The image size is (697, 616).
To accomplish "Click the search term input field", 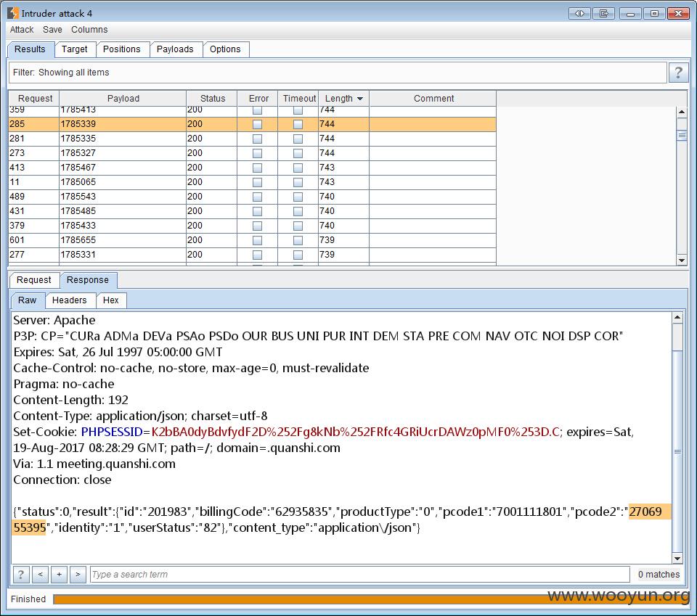I will [x=360, y=574].
